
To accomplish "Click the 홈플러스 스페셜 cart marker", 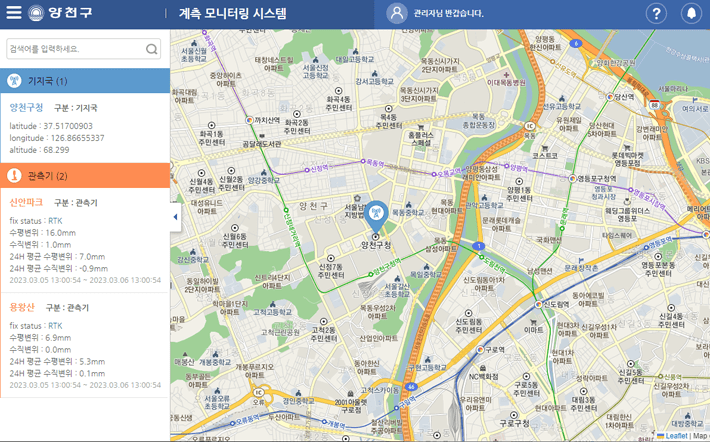I will tap(421, 127).
